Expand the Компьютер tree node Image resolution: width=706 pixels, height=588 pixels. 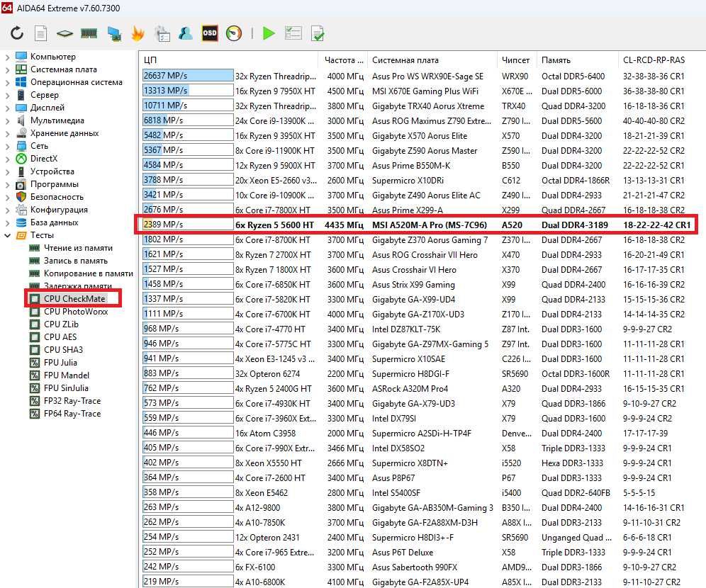pos(7,57)
